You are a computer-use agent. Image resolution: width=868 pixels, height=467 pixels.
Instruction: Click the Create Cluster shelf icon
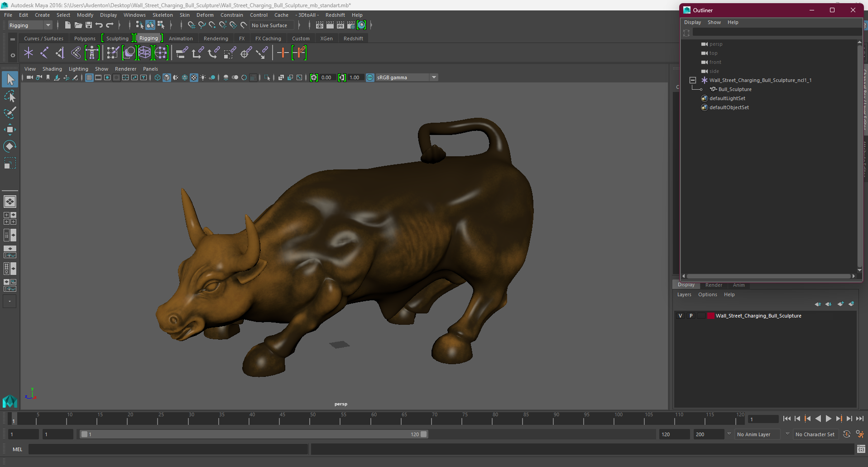click(x=161, y=53)
